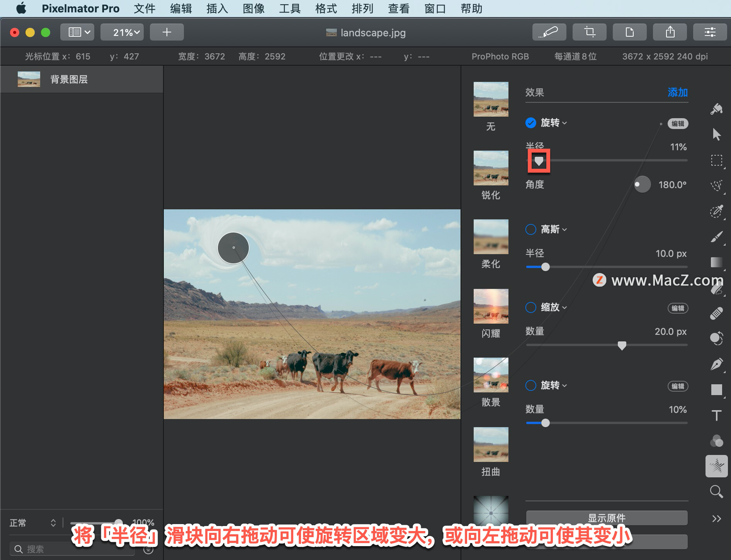Select the Gradient tool

pyautogui.click(x=716, y=262)
